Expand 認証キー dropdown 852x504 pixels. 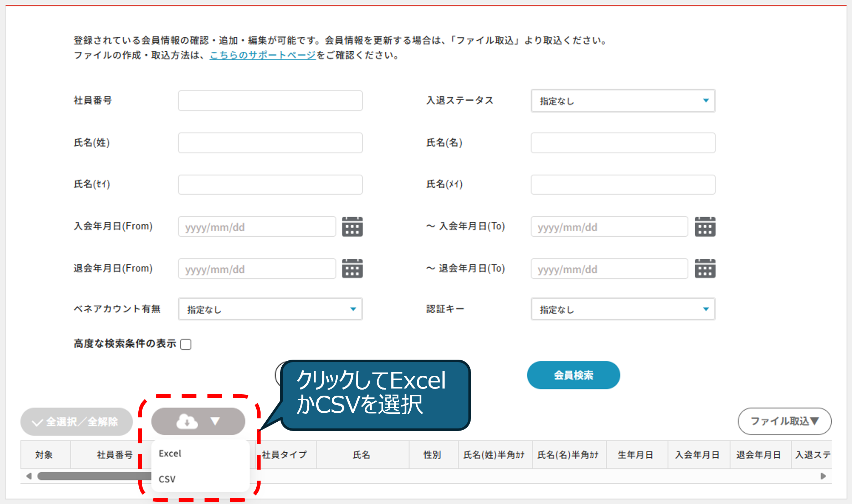[x=623, y=309]
